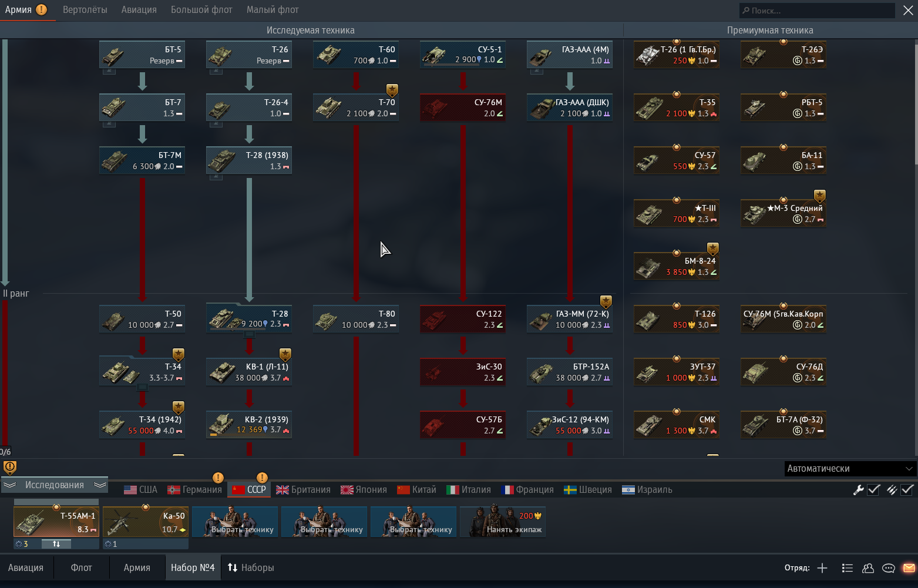This screenshot has width=918, height=588.
Task: Select the Т-55АМ-1 crew slot
Action: pyautogui.click(x=56, y=522)
